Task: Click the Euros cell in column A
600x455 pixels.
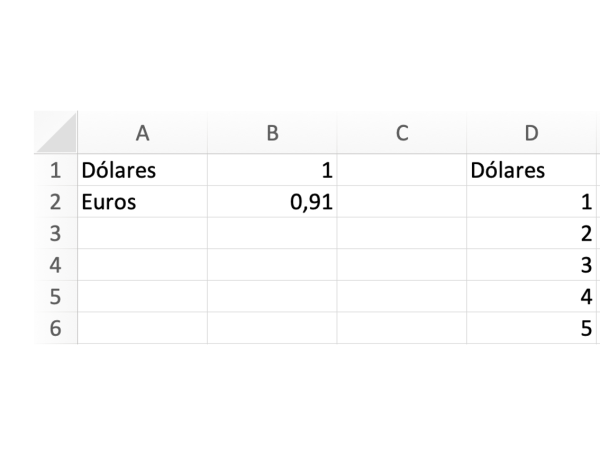Action: pos(141,202)
